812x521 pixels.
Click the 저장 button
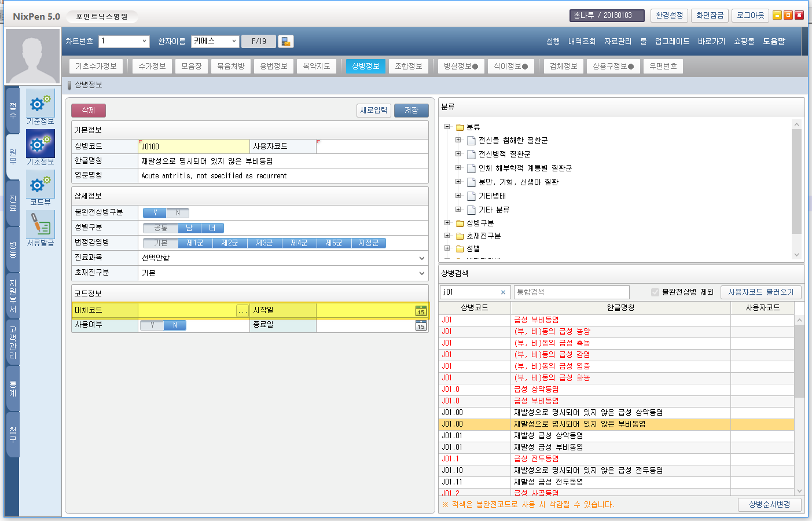[x=411, y=110]
